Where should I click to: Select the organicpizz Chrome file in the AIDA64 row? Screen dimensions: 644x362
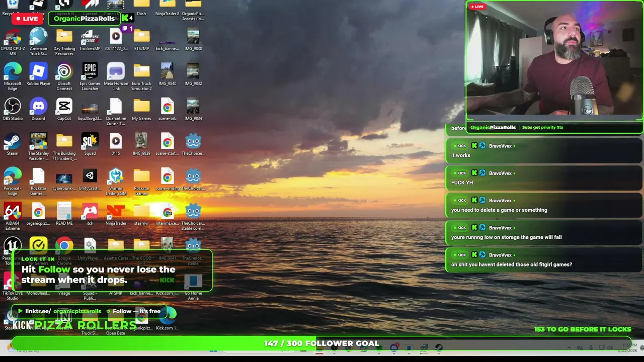point(38,214)
